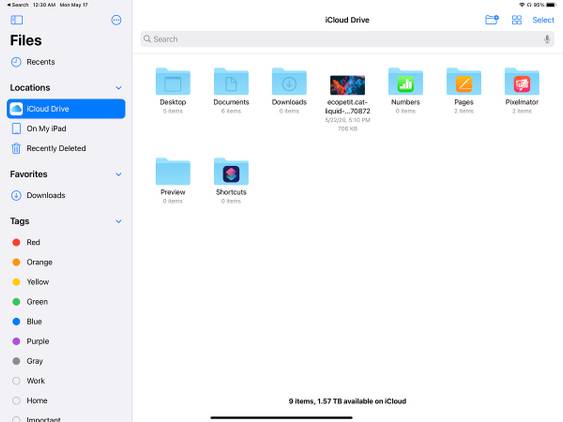Collapse the Locations section chevron
This screenshot has height=422, width=563.
(118, 88)
